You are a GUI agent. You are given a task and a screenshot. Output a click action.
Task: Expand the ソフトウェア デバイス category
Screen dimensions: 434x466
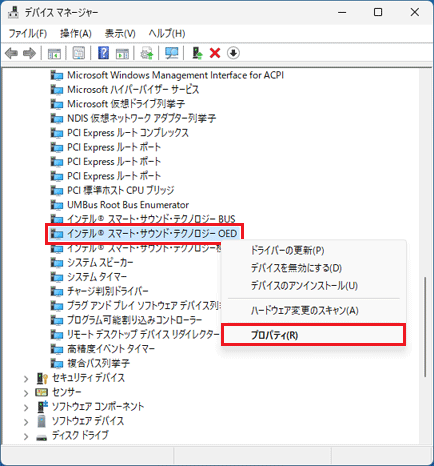(26, 422)
